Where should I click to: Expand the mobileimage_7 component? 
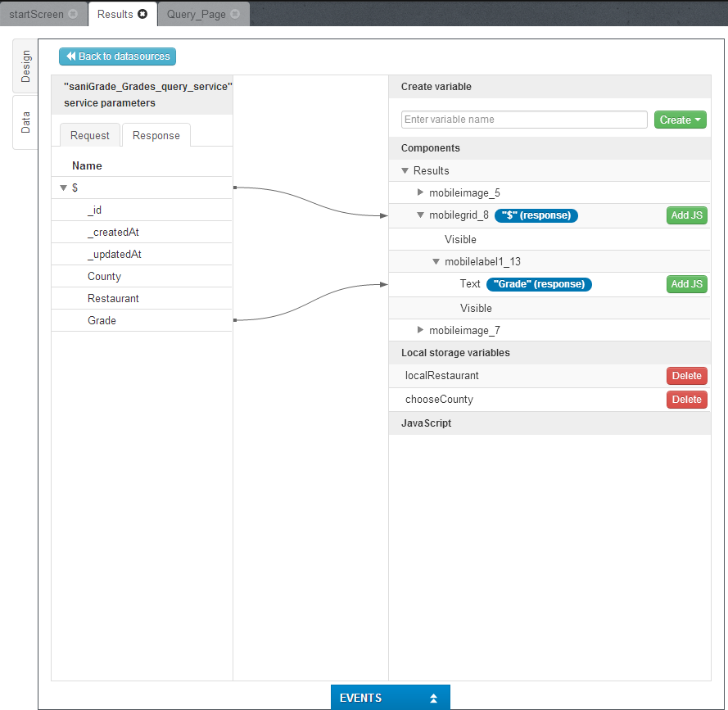[421, 330]
